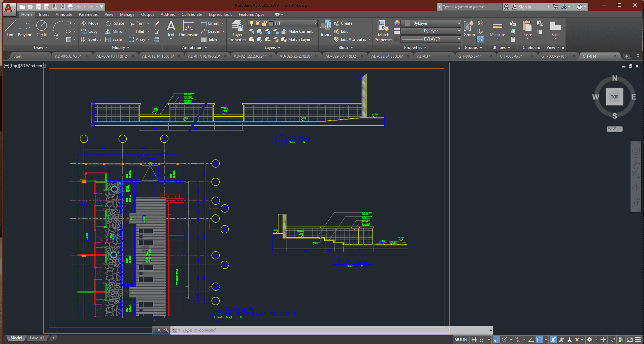
Task: Expand the Draw panel options
Action: coord(41,48)
